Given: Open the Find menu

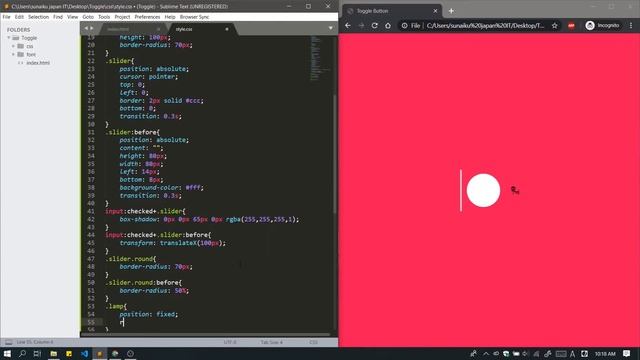Looking at the screenshot, I should click(58, 17).
